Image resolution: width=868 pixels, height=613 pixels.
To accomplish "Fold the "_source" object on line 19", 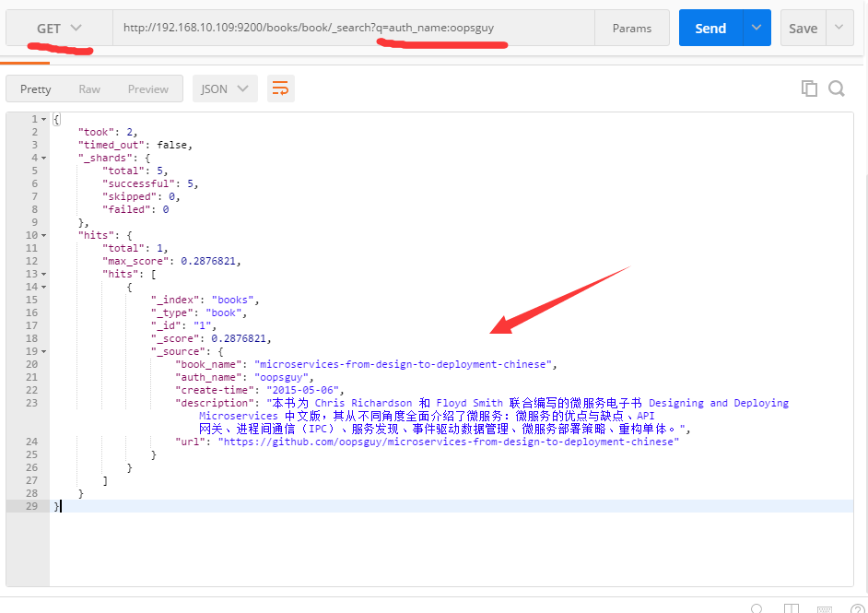I will [x=43, y=351].
